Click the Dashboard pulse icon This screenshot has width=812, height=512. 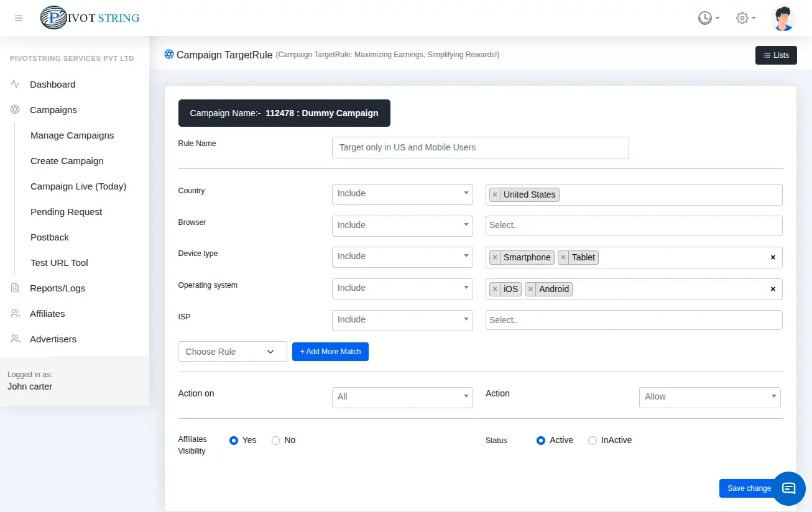click(15, 84)
